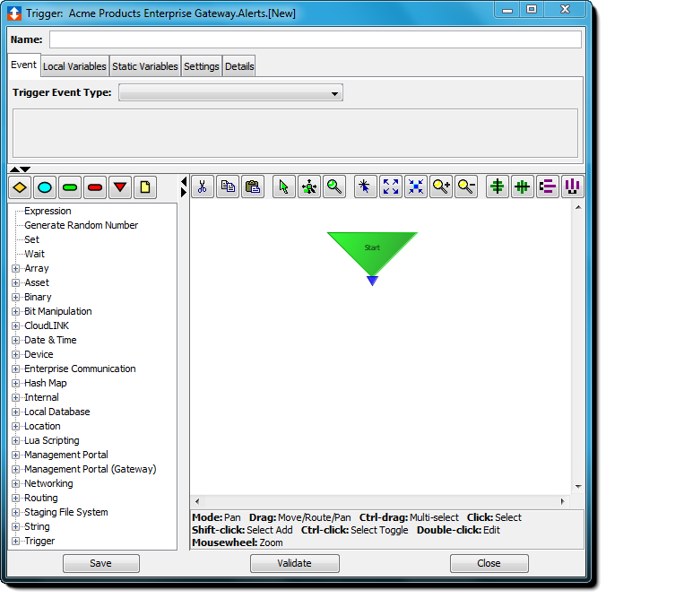The height and width of the screenshot is (616, 684).
Task: Click the canvas horizontal scrollbar right arrow
Action: pyautogui.click(x=563, y=502)
